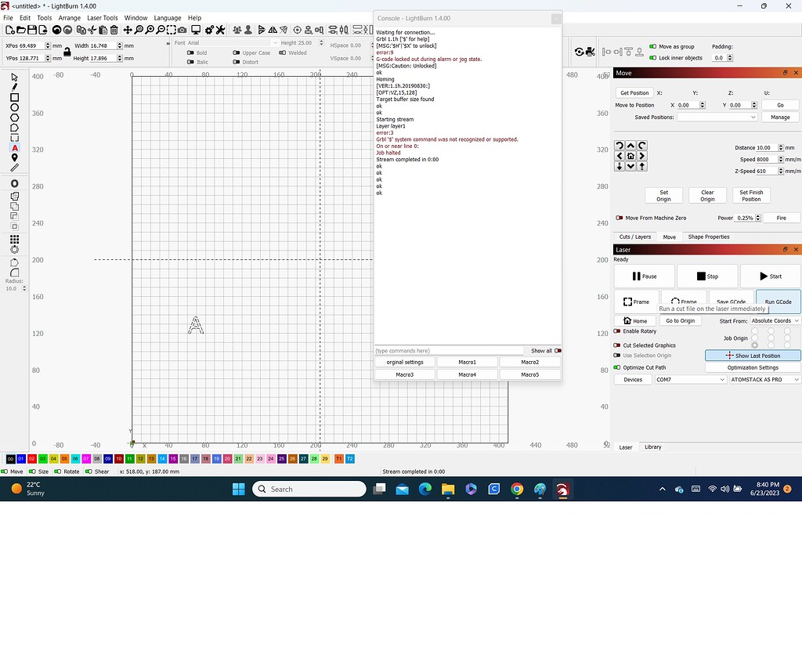Open the Arrange menu
The width and height of the screenshot is (802, 672).
69,17
